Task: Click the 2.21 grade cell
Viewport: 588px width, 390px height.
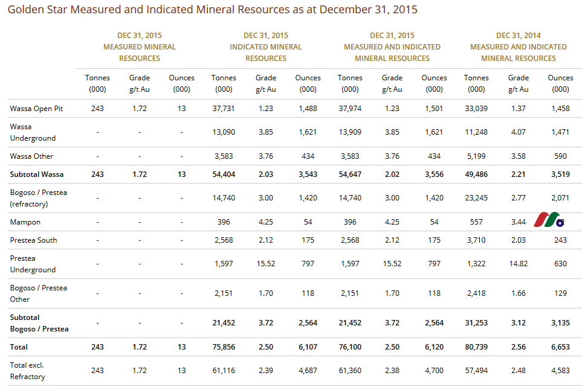Action: point(519,174)
